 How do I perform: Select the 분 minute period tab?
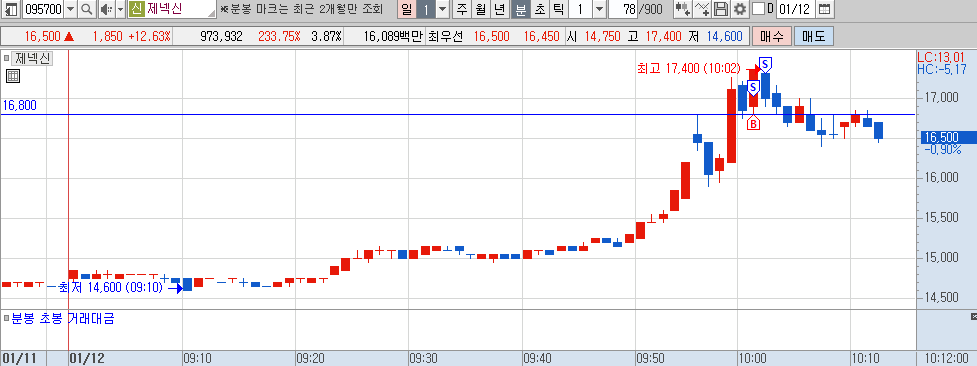[520, 9]
